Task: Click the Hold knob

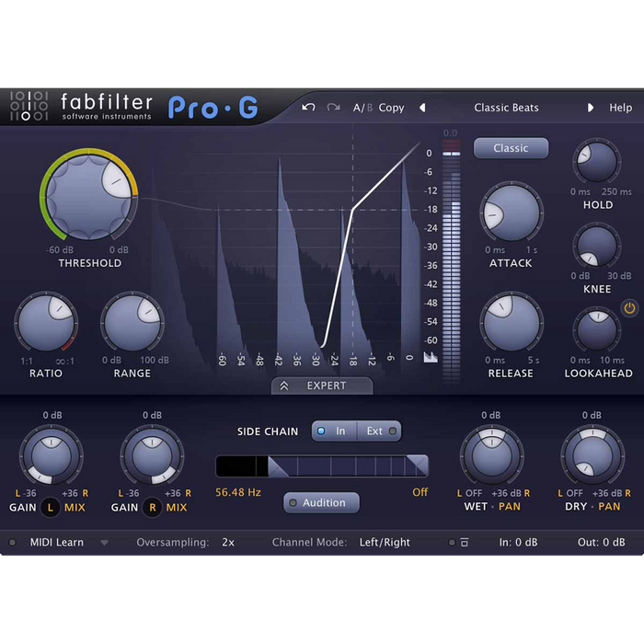Action: [597, 161]
